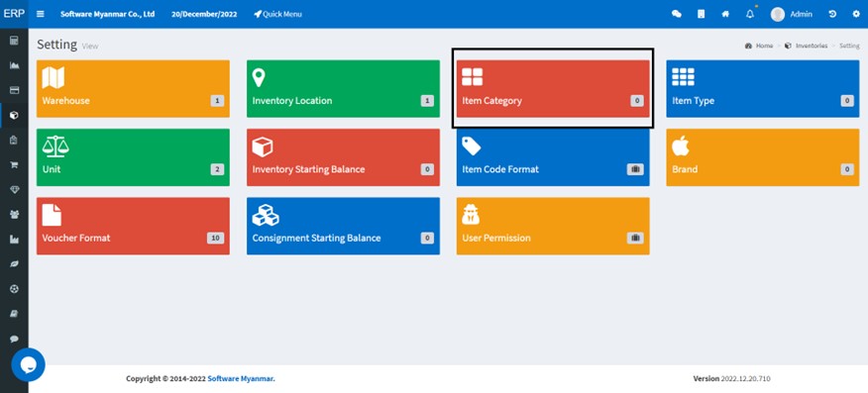Open the Admin user menu

click(x=792, y=15)
